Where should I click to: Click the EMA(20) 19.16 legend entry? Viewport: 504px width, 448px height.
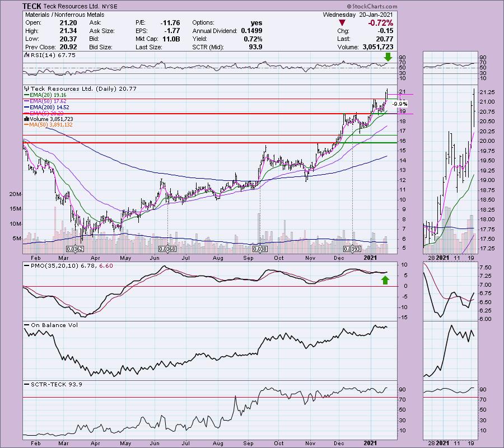coord(45,95)
